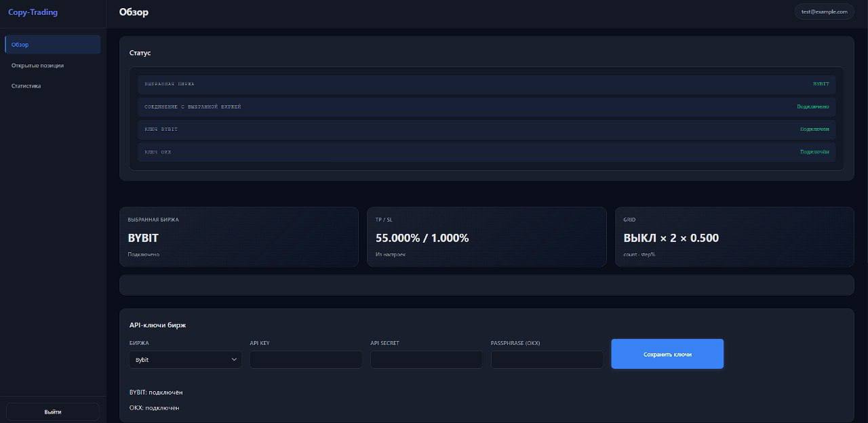
Task: Click the BYBIT selected exchange card
Action: (239, 237)
